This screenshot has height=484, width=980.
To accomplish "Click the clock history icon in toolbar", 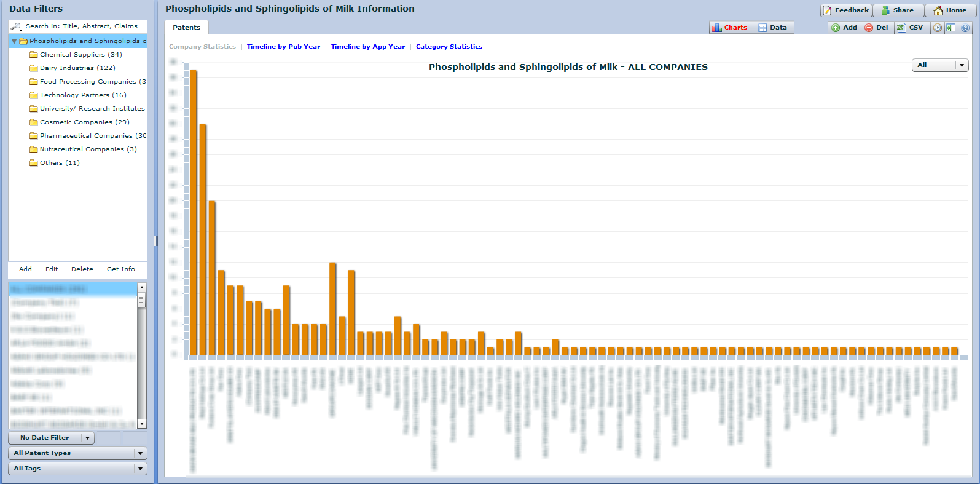I will (937, 28).
